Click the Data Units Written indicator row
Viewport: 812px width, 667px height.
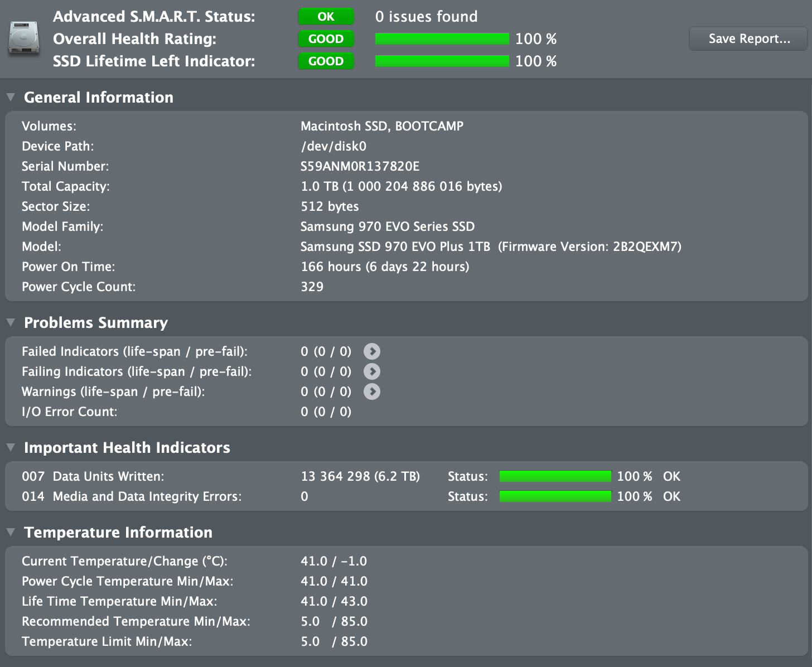pos(108,476)
